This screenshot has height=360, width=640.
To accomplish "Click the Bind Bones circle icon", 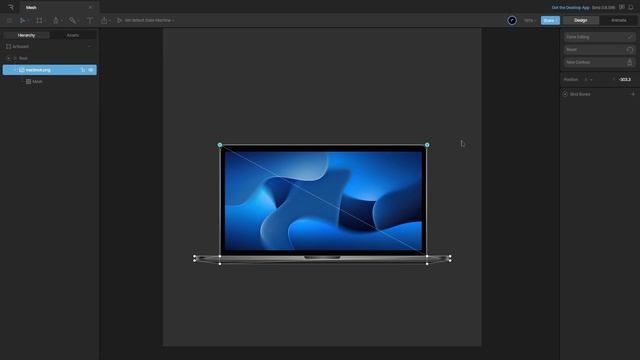I will point(565,94).
